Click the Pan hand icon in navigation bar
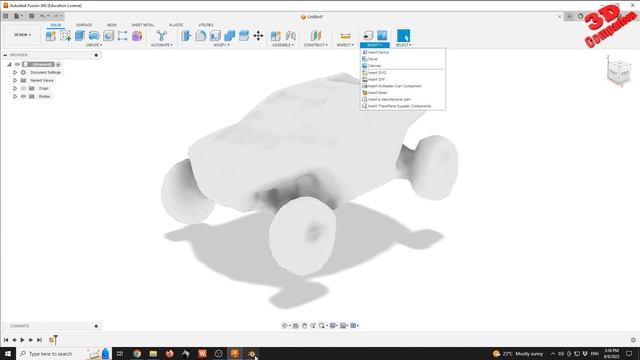This screenshot has width=640, height=360. (x=304, y=325)
